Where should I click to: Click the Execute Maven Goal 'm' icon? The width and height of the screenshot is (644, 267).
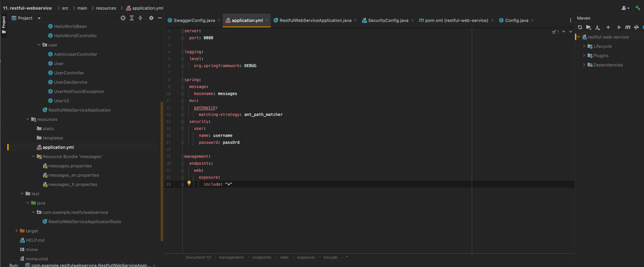[x=628, y=27]
